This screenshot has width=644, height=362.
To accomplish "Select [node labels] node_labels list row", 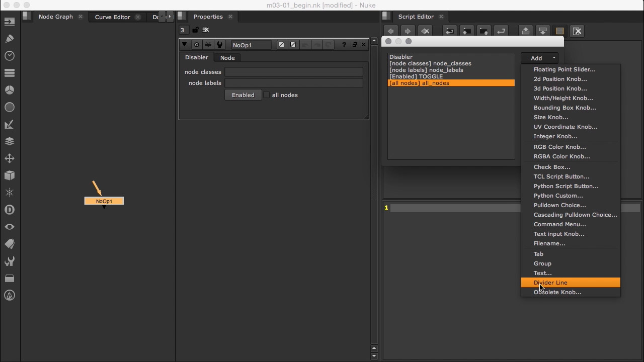I will point(451,70).
